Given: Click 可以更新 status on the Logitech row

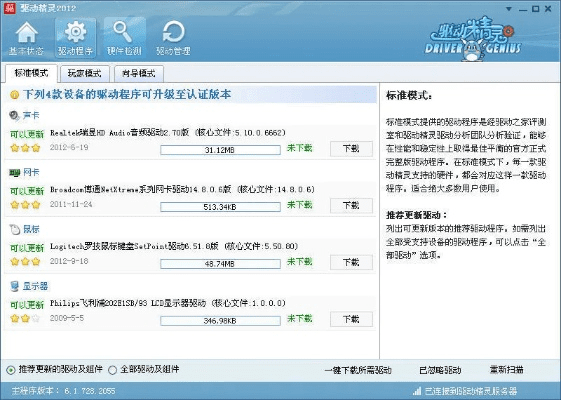Looking at the screenshot, I should tap(27, 248).
